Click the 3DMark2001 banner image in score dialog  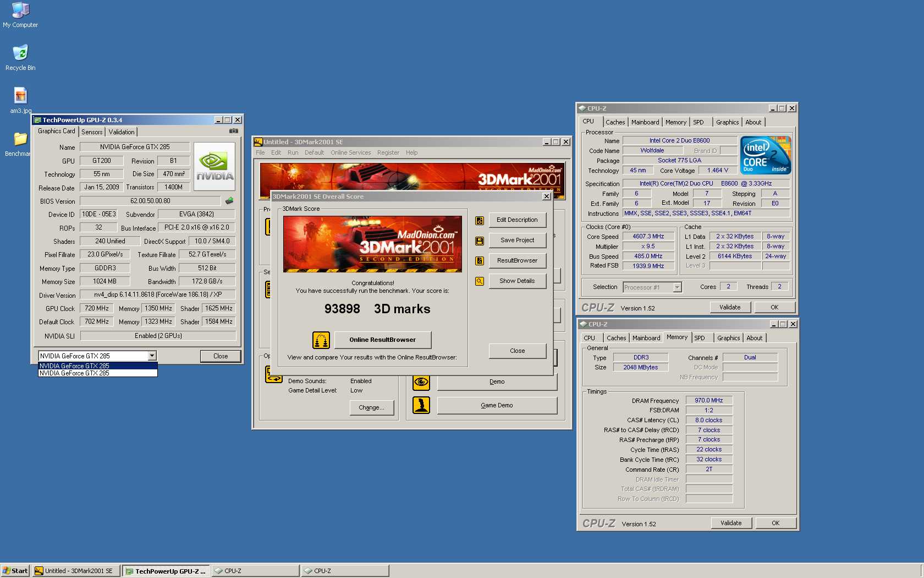(x=372, y=244)
